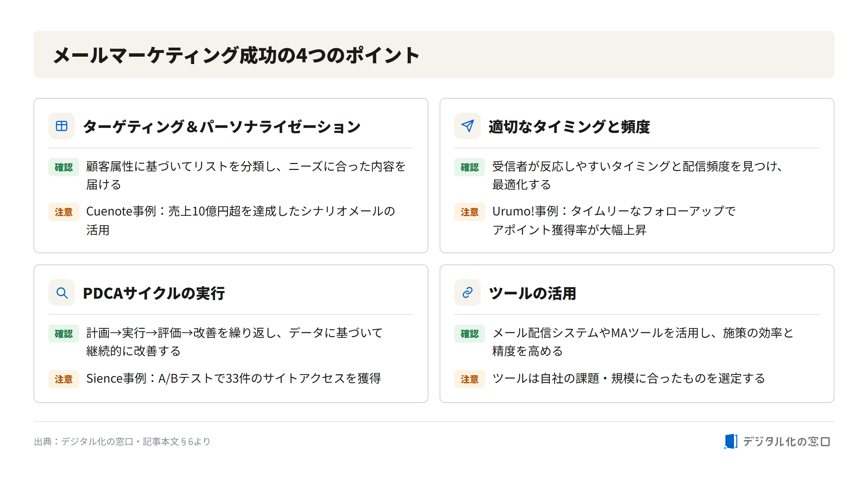Screen dimensions: 868x482
Task: Click the green 確認 badge in timing card
Action: coord(470,167)
